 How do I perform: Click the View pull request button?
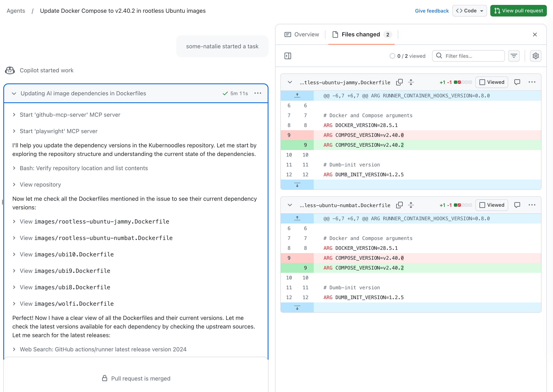coord(518,11)
